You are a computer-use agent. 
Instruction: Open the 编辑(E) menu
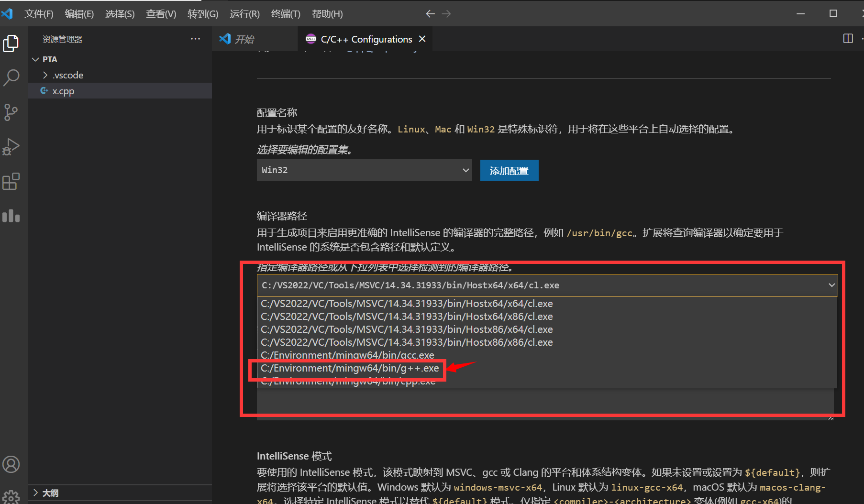[79, 14]
